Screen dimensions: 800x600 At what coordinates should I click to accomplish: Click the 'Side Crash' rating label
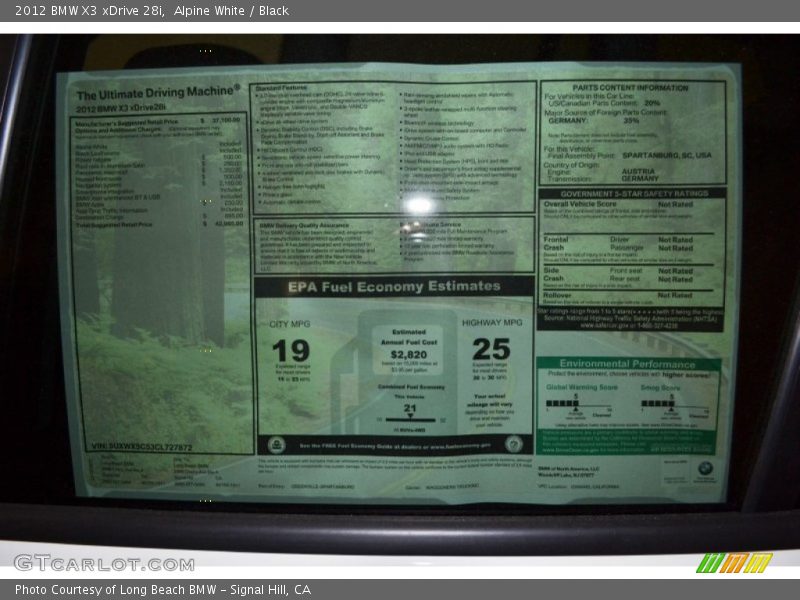pos(553,274)
